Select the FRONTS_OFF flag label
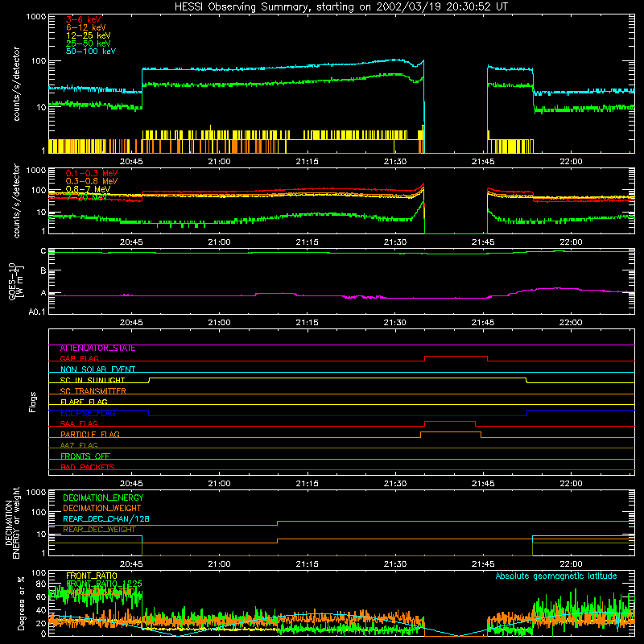Image resolution: width=644 pixels, height=644 pixels. coord(85,456)
